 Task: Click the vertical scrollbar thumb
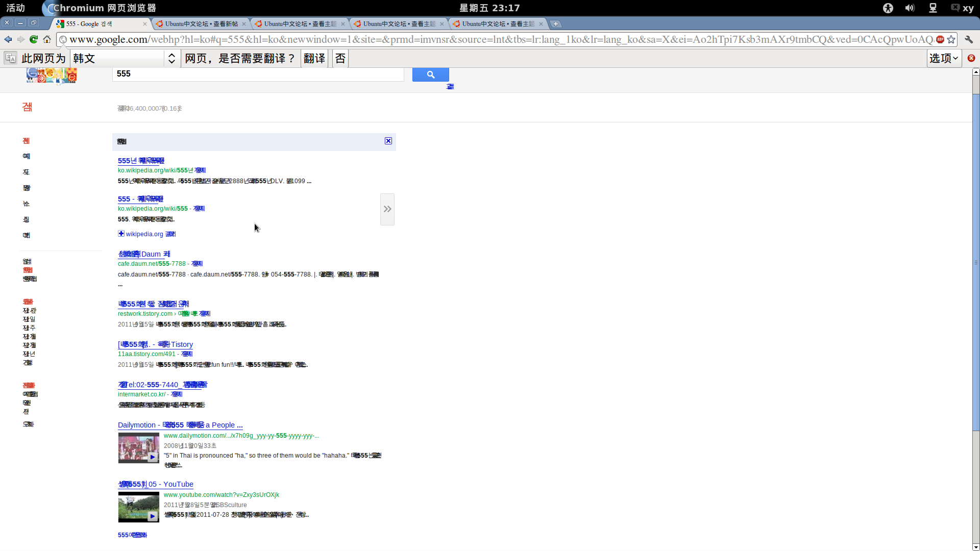[x=976, y=262]
